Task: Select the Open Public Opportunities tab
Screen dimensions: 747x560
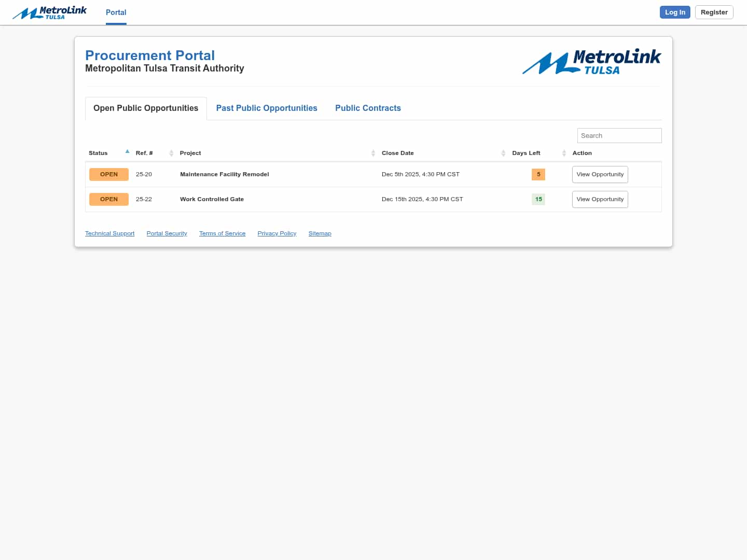Action: [x=146, y=108]
